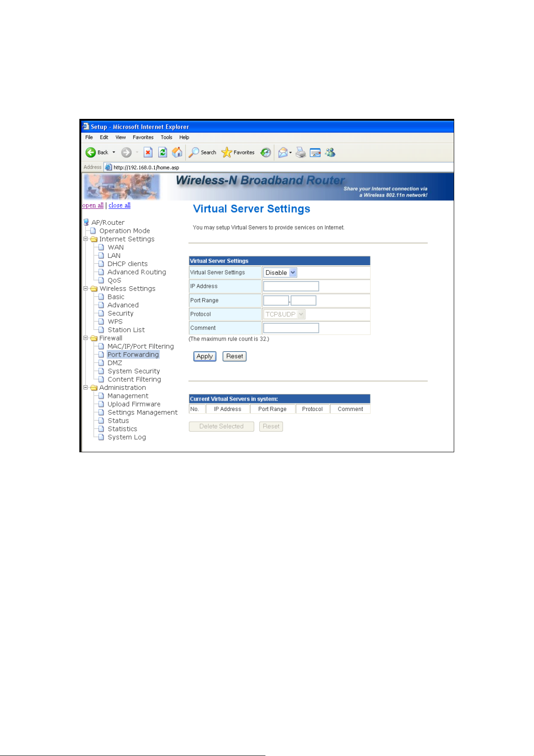Open the View menu
Viewport: 534px width, 756px height.
[121, 137]
